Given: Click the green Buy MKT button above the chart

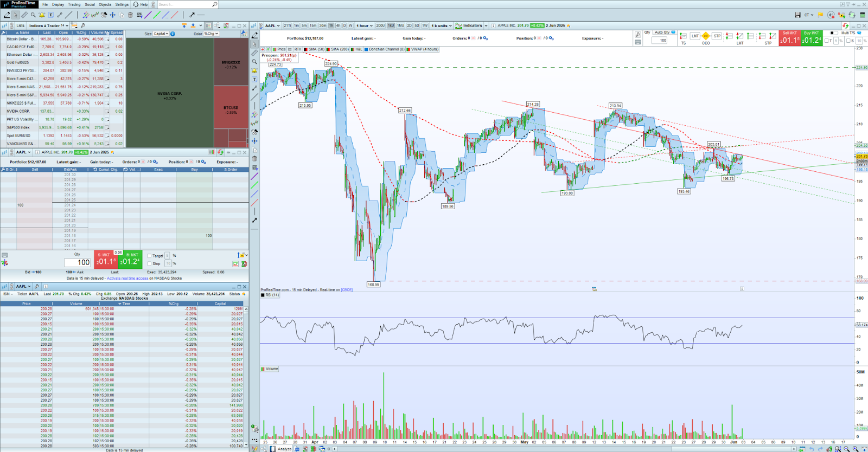Looking at the screenshot, I should coord(812,38).
